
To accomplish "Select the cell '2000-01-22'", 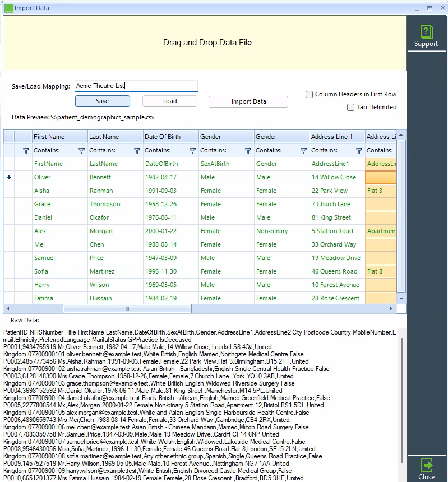I will coord(171,231).
